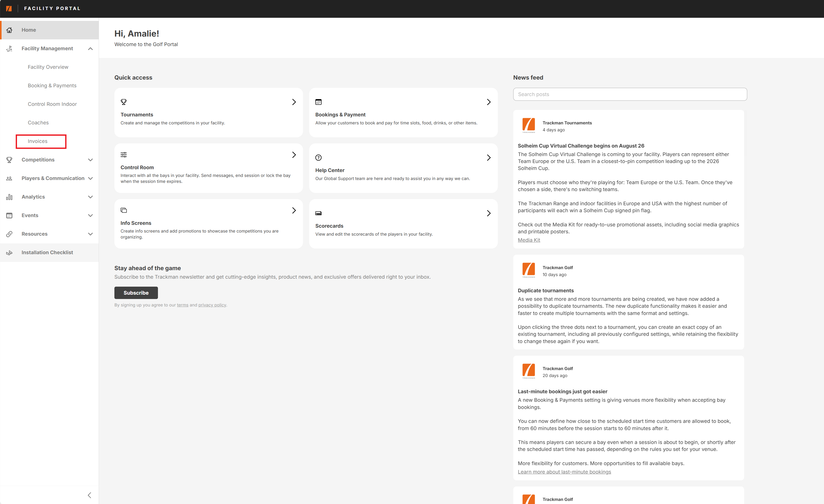824x504 pixels.
Task: Click the Scorecards card title
Action: click(x=329, y=226)
